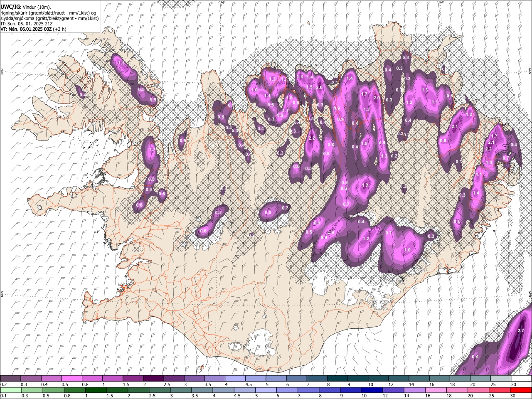Click rain legend swatch between 4 and 4.5

coord(224,390)
